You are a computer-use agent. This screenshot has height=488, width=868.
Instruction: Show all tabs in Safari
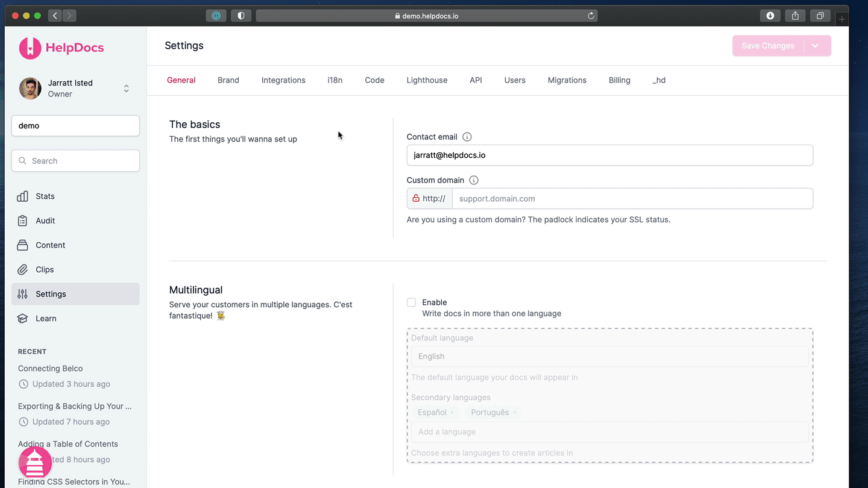(820, 16)
